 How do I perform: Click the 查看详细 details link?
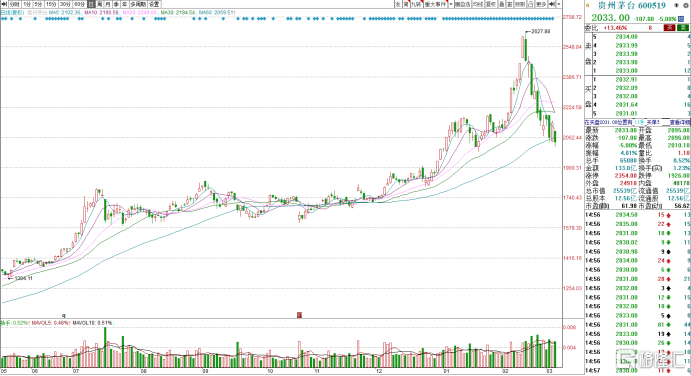[x=680, y=122]
